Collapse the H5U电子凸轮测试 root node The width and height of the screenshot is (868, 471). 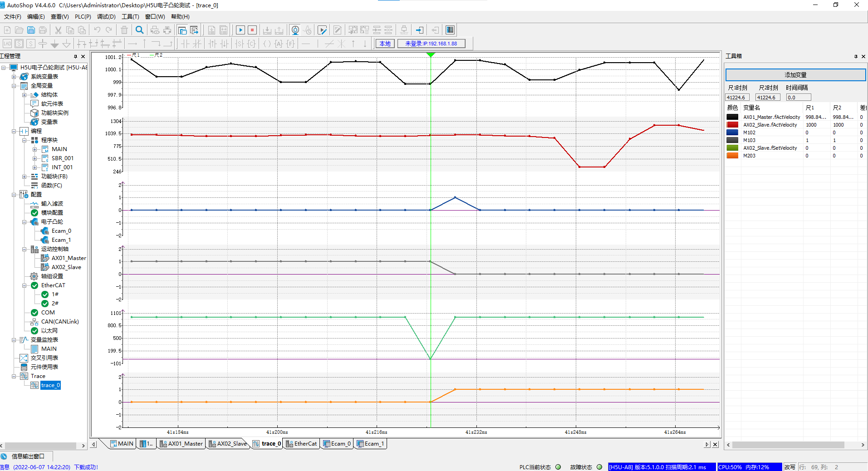click(4, 68)
